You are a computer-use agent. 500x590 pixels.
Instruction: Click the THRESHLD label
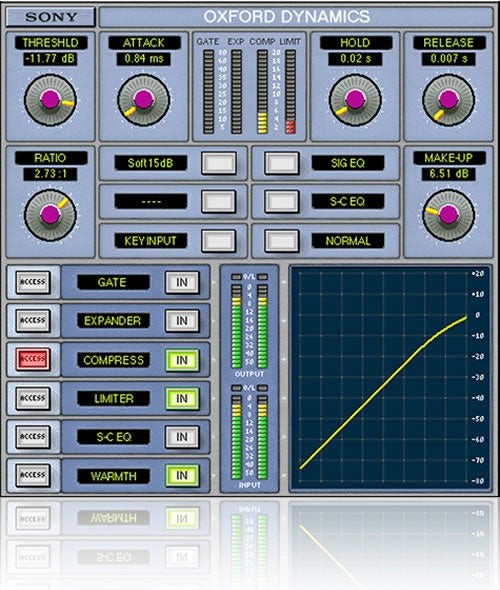[x=50, y=43]
